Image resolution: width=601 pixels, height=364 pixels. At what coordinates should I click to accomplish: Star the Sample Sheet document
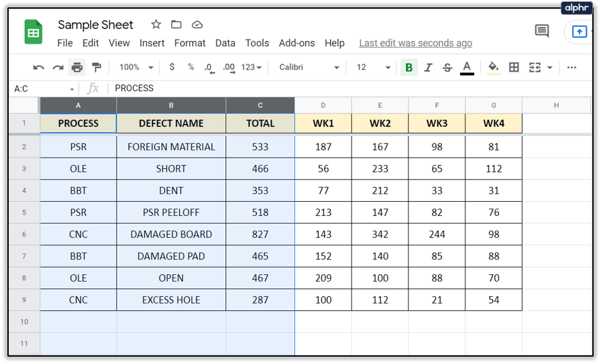click(156, 25)
